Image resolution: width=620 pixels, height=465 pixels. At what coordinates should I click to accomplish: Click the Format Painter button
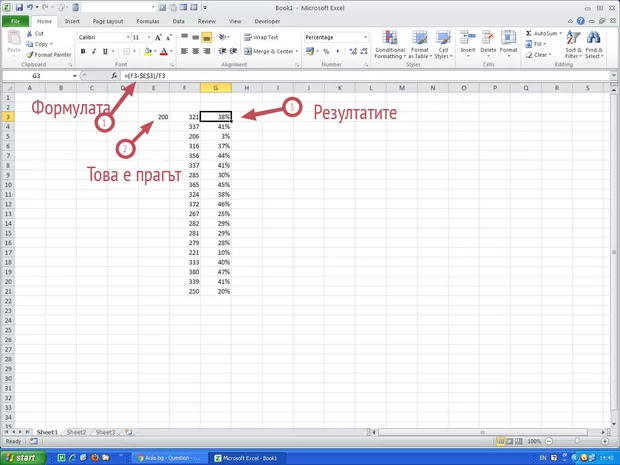click(50, 54)
